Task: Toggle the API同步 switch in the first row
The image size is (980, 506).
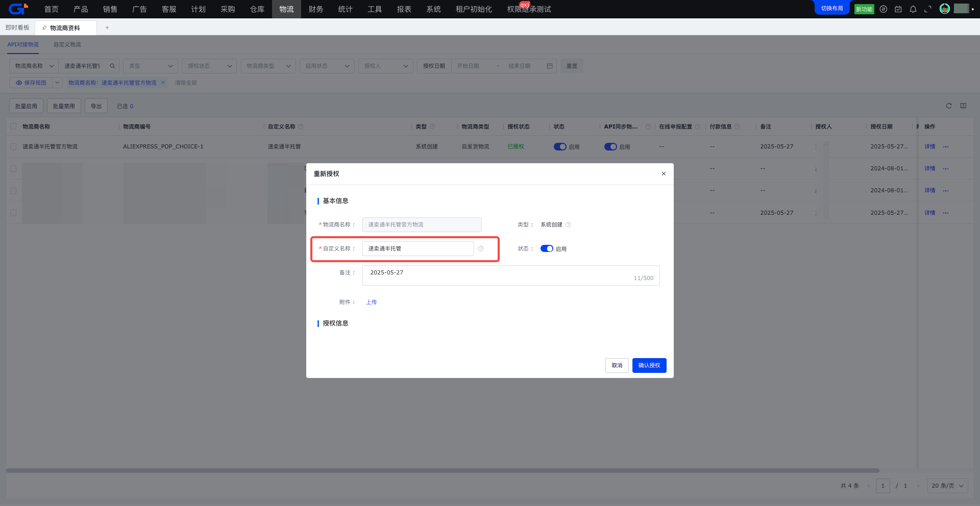Action: (x=610, y=146)
